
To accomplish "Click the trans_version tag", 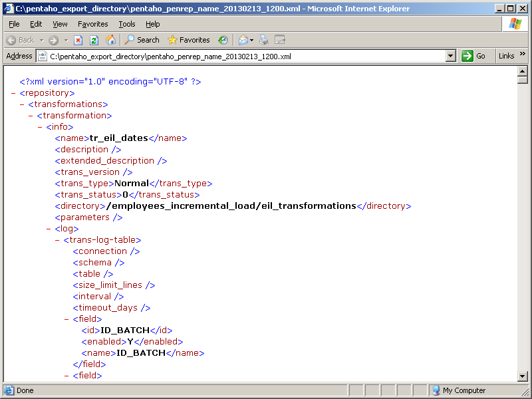I will coord(94,172).
